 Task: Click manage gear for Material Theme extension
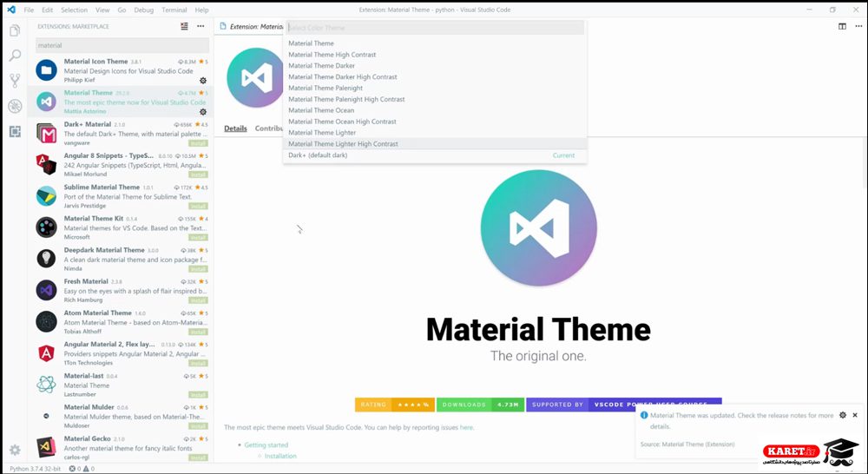203,112
